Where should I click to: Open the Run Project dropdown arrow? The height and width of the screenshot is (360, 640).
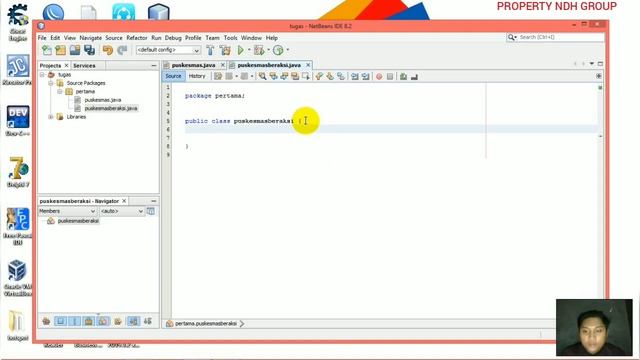249,50
